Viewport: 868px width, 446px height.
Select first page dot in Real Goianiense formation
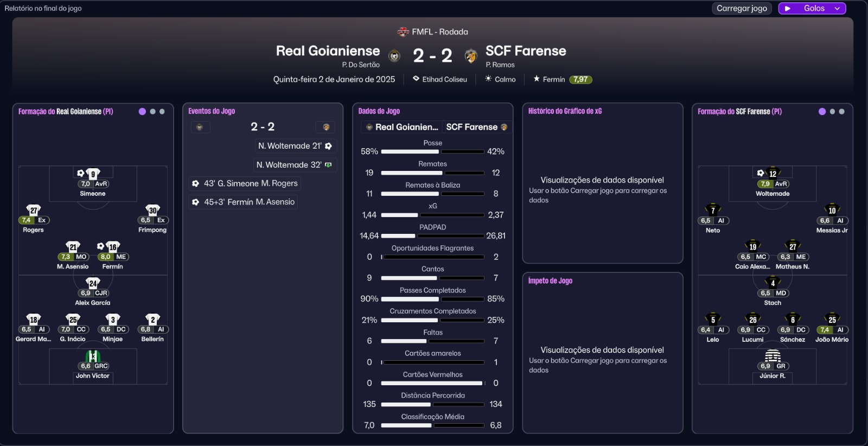142,111
